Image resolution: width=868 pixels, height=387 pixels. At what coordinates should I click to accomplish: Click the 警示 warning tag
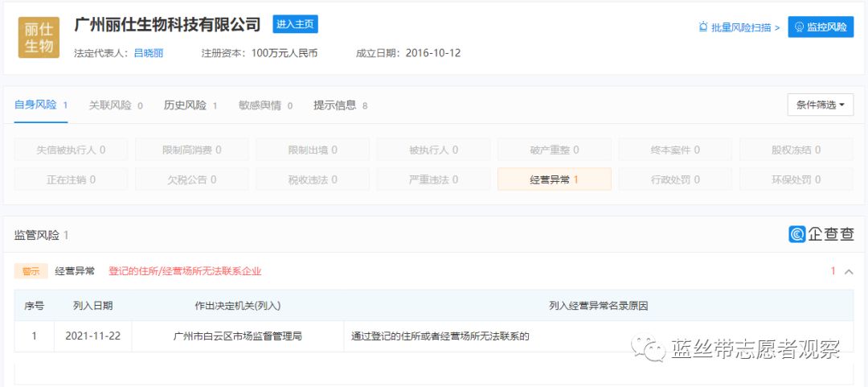pos(31,271)
